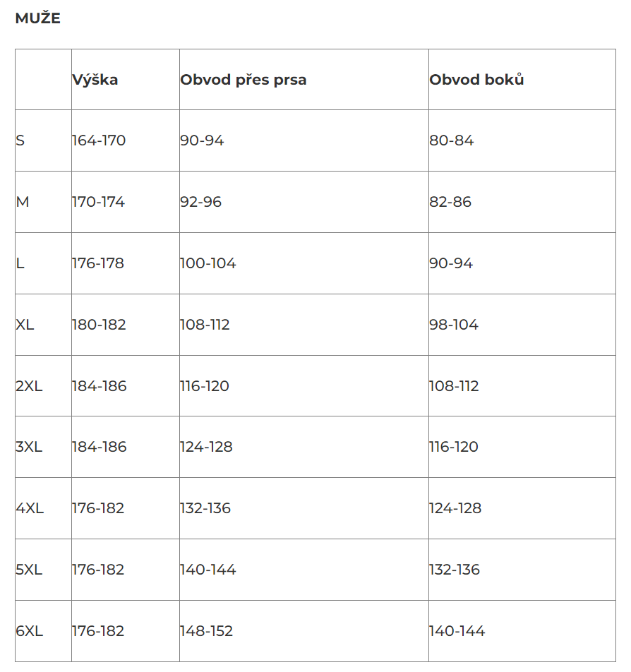Viewport: 631px width, 672px height.
Task: Click chest value 148-152
Action: click(x=206, y=631)
